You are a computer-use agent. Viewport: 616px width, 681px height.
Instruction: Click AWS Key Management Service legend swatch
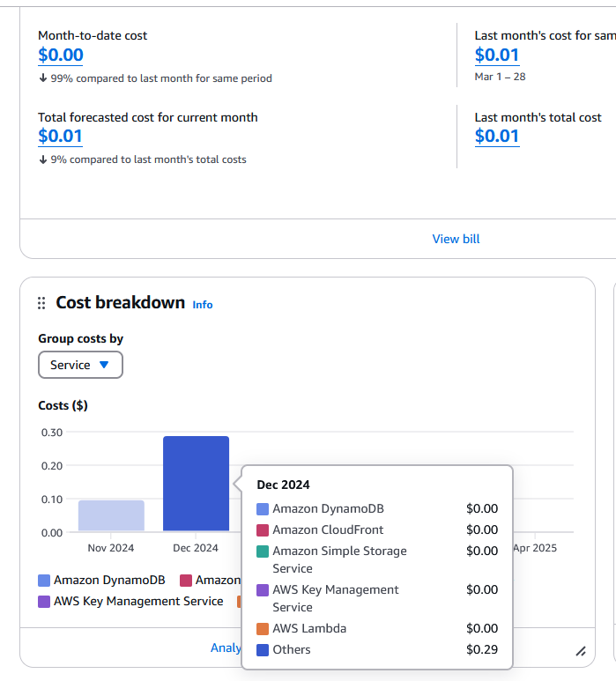(44, 602)
